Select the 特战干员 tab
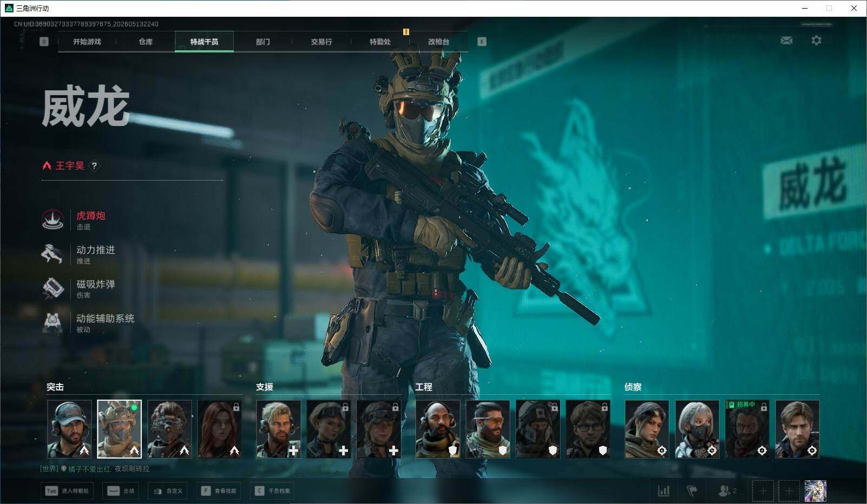The width and height of the screenshot is (867, 504). (x=204, y=42)
